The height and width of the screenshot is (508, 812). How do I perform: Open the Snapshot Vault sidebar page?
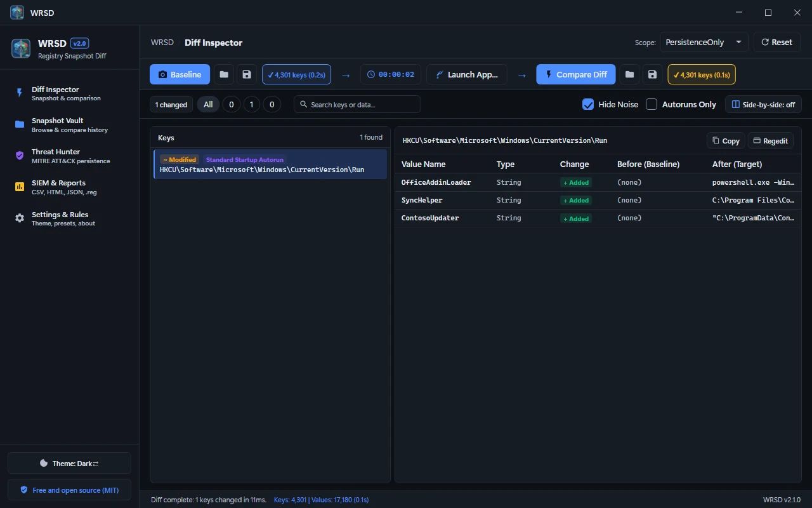click(69, 124)
